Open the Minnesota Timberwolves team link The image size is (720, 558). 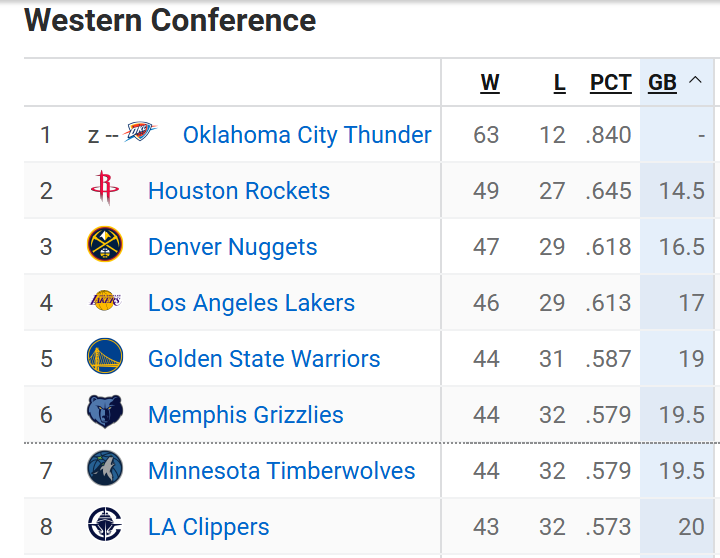click(281, 471)
